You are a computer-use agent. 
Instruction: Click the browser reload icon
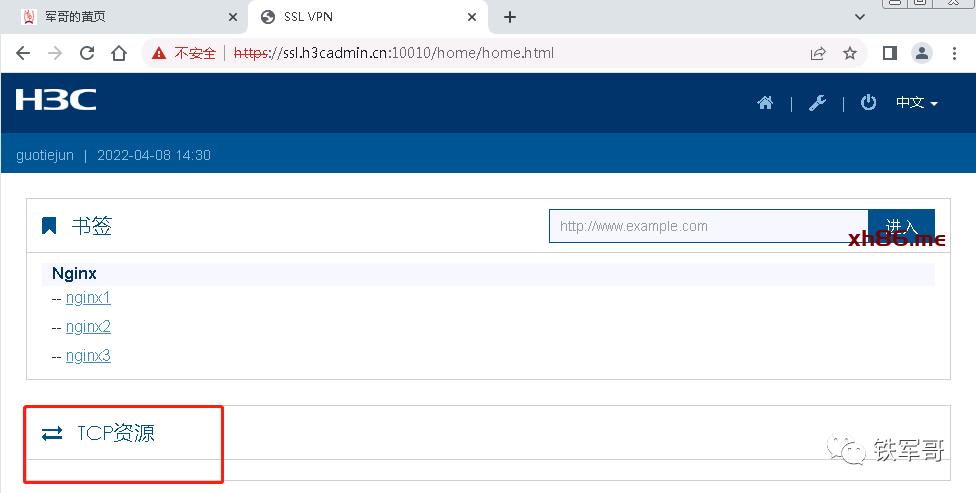pos(87,53)
